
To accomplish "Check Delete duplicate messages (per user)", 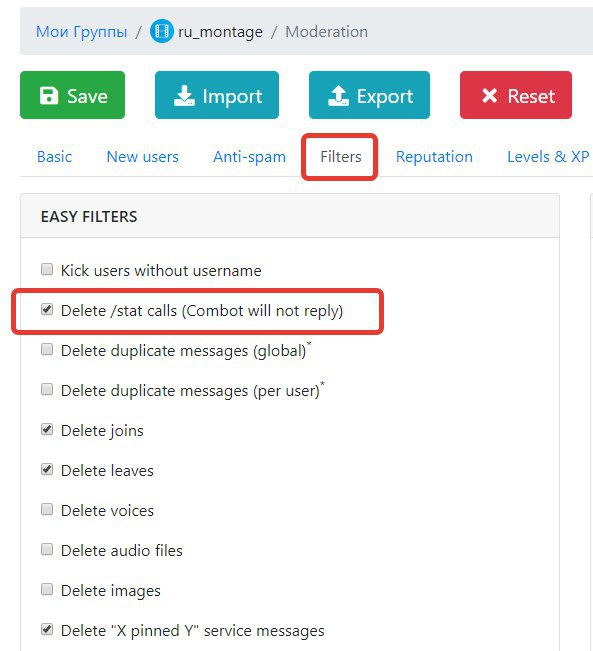I will 47,389.
